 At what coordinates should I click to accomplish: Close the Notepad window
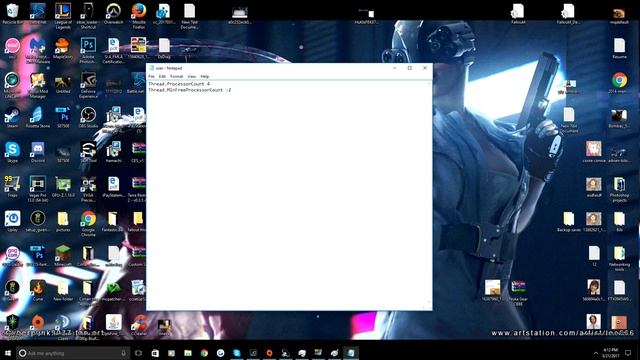(425, 68)
